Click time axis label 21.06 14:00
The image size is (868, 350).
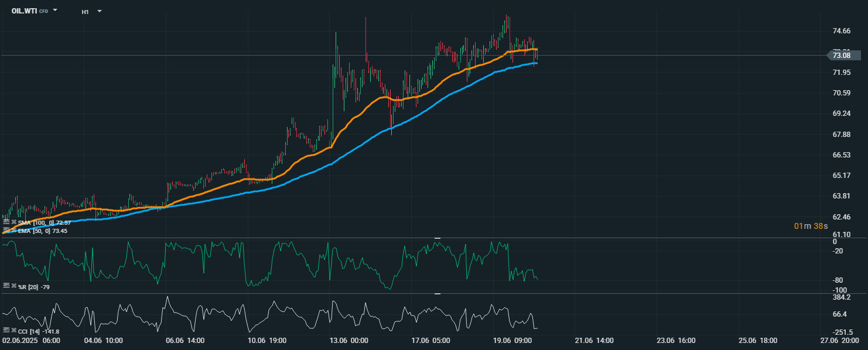point(594,340)
